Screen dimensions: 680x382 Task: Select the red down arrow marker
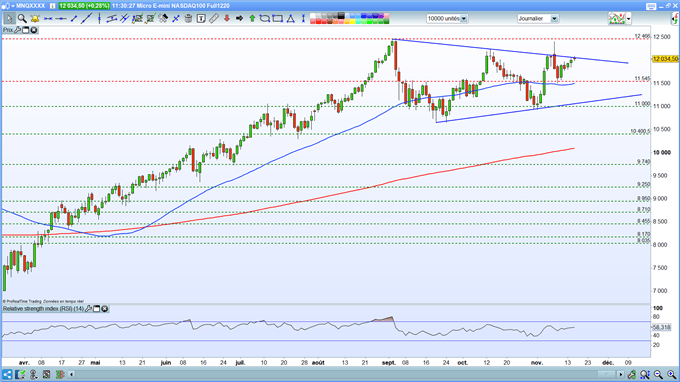226,18
